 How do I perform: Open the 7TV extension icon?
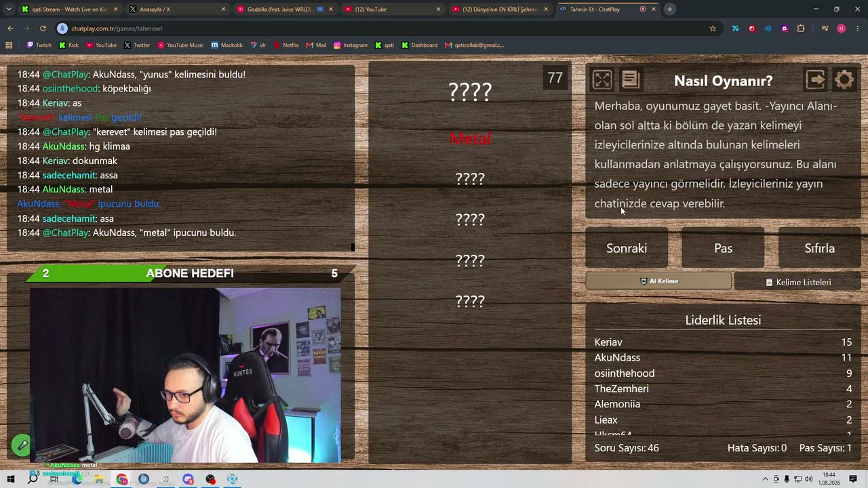(735, 28)
